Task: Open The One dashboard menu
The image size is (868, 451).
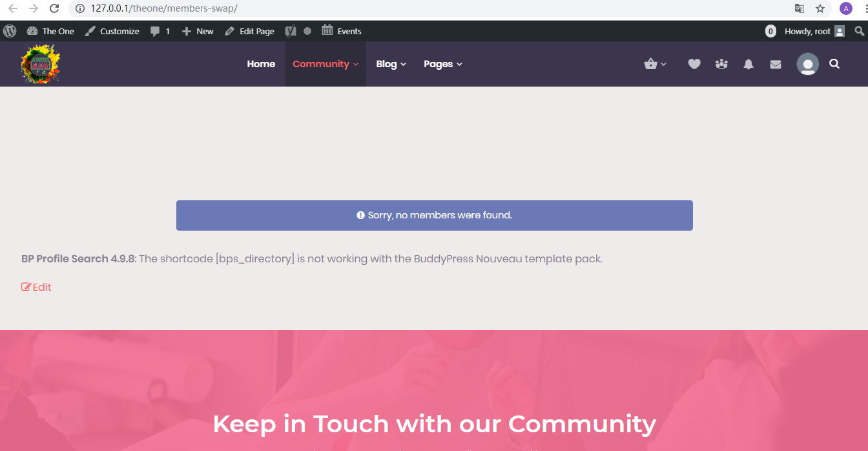Action: pyautogui.click(x=50, y=31)
